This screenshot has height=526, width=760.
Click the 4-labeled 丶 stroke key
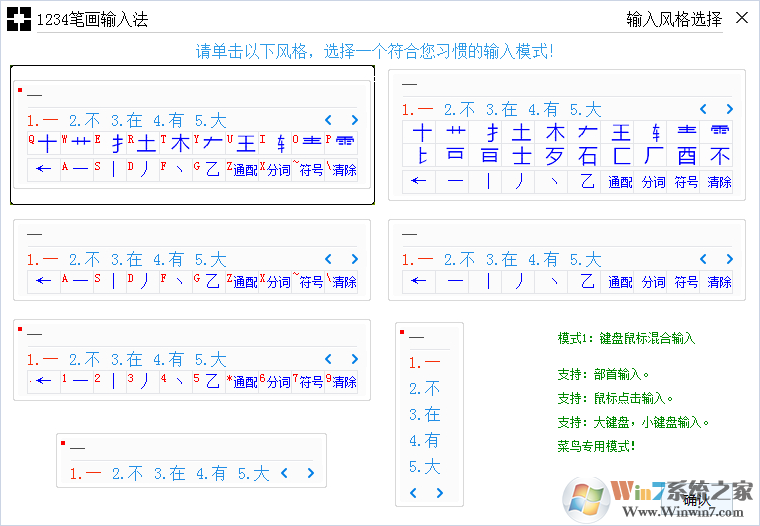(176, 381)
